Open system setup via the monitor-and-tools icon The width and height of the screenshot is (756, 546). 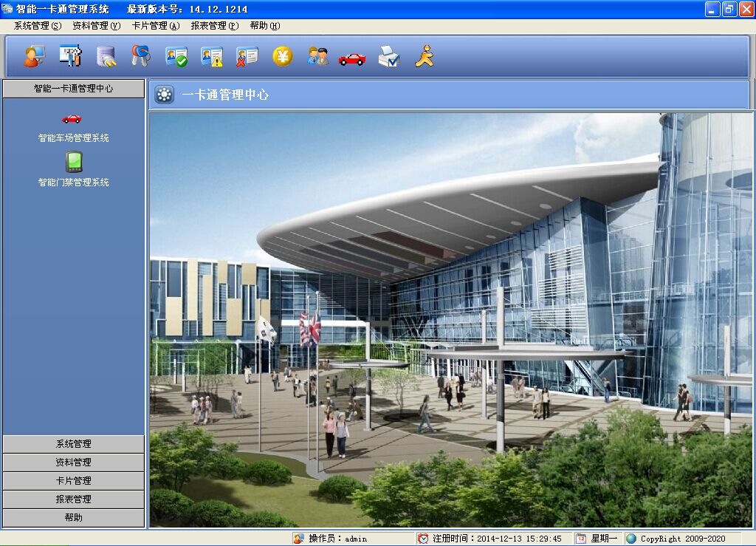(70, 55)
